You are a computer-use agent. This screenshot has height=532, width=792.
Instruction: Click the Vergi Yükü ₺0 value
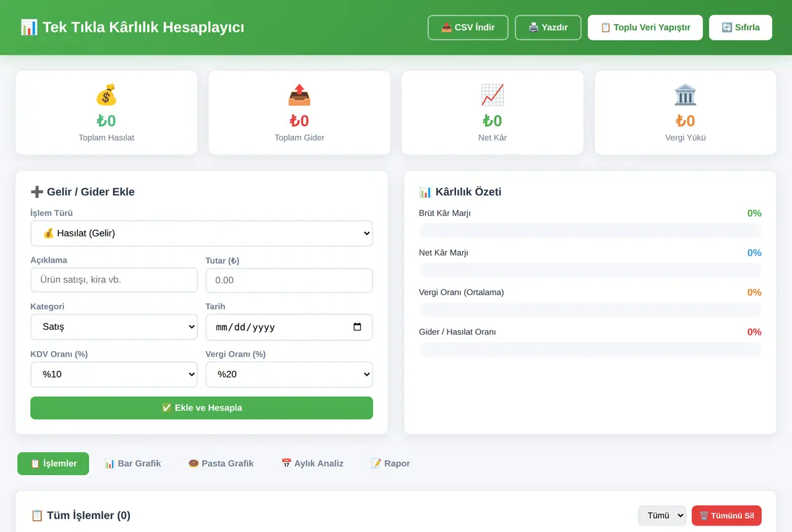click(x=685, y=121)
